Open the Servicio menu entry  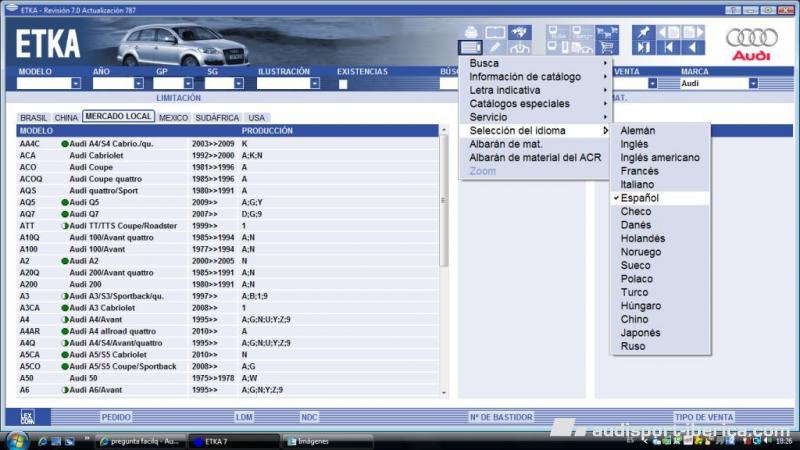[534, 117]
